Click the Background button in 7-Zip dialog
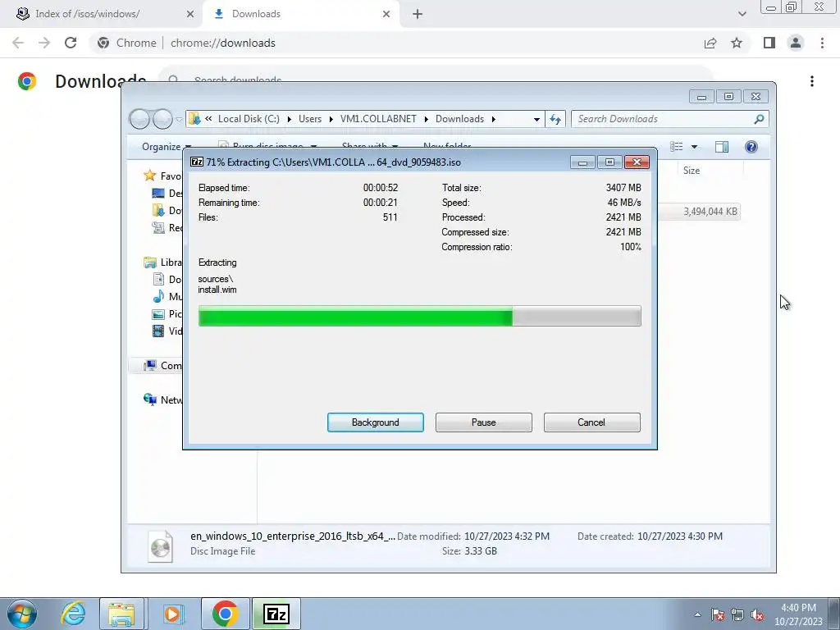840x630 pixels. (375, 422)
